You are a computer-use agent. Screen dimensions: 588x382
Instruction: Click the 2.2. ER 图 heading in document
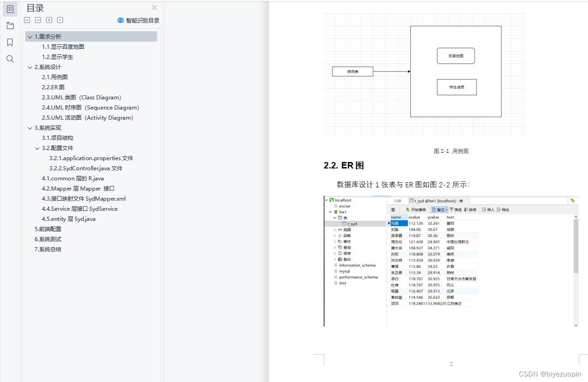[x=344, y=166]
